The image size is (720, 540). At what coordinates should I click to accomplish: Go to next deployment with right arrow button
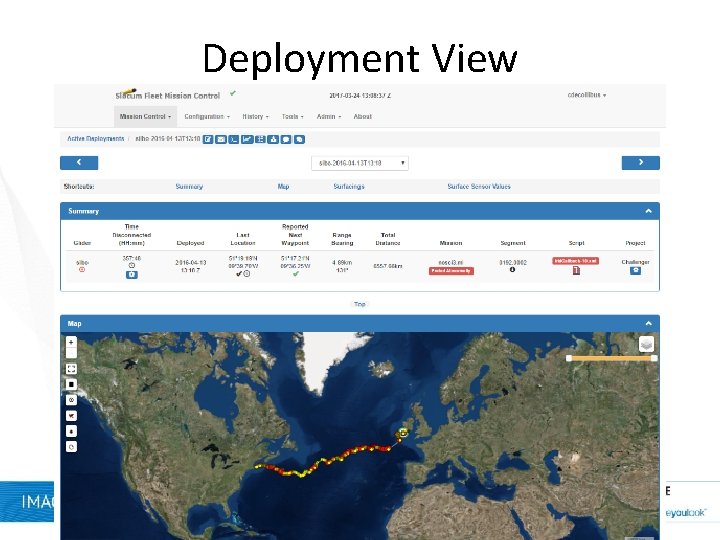(x=641, y=163)
